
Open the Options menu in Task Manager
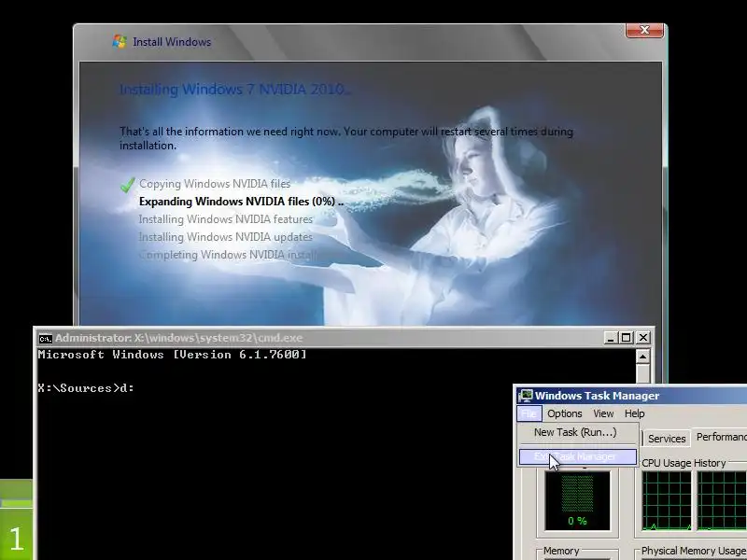(565, 413)
